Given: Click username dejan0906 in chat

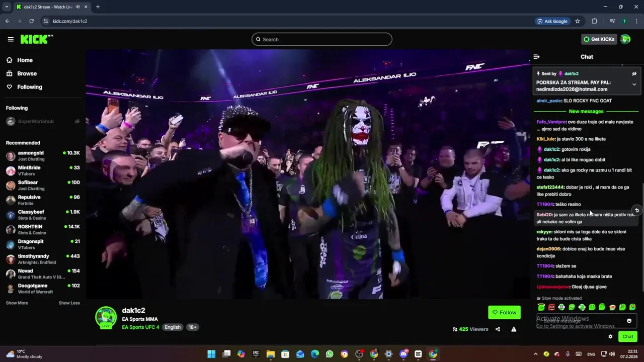Looking at the screenshot, I should 548,249.
